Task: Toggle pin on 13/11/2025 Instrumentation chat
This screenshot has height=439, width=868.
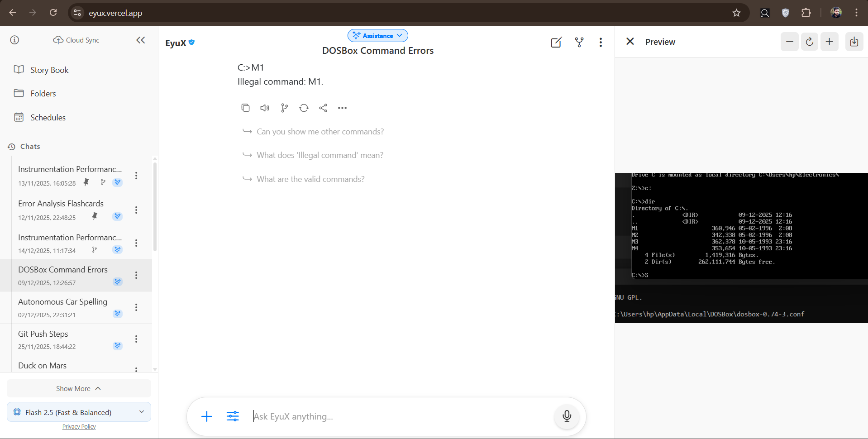Action: coord(86,182)
